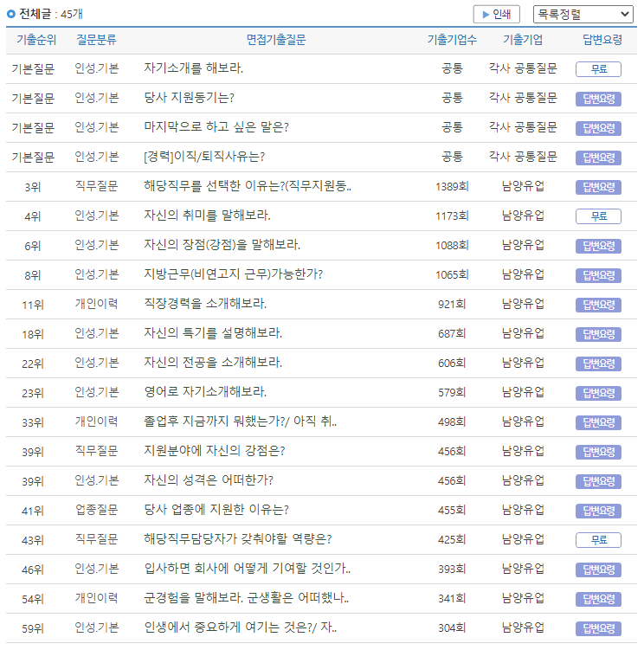The image size is (644, 650).
Task: Open the 목록정렬 sort dropdown
Action: [583, 14]
